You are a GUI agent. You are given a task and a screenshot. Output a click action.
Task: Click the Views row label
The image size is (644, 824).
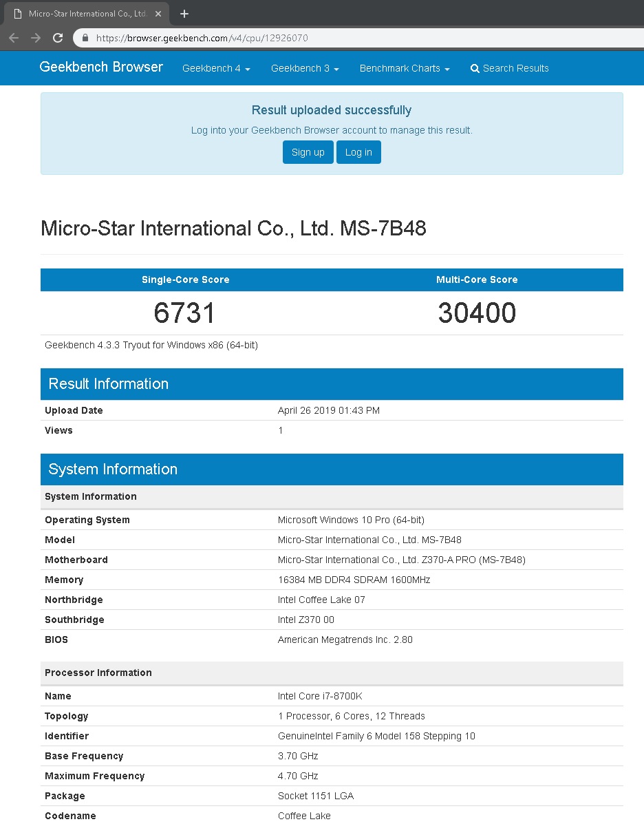[58, 430]
